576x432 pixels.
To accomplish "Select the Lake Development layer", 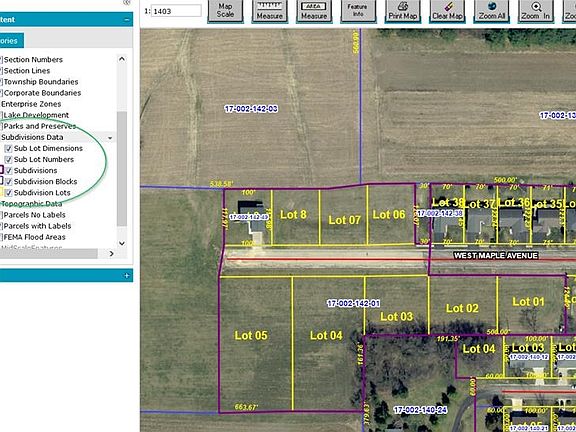I will pos(36,115).
